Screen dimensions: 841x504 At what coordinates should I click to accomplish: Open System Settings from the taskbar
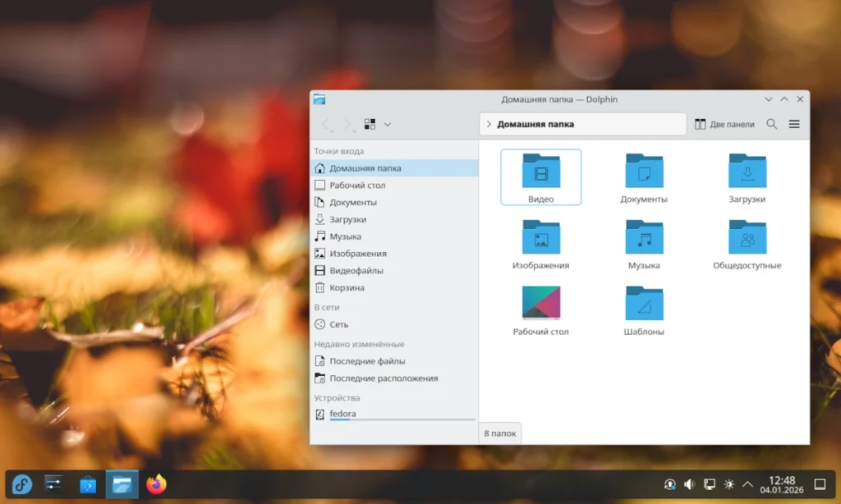click(x=53, y=484)
